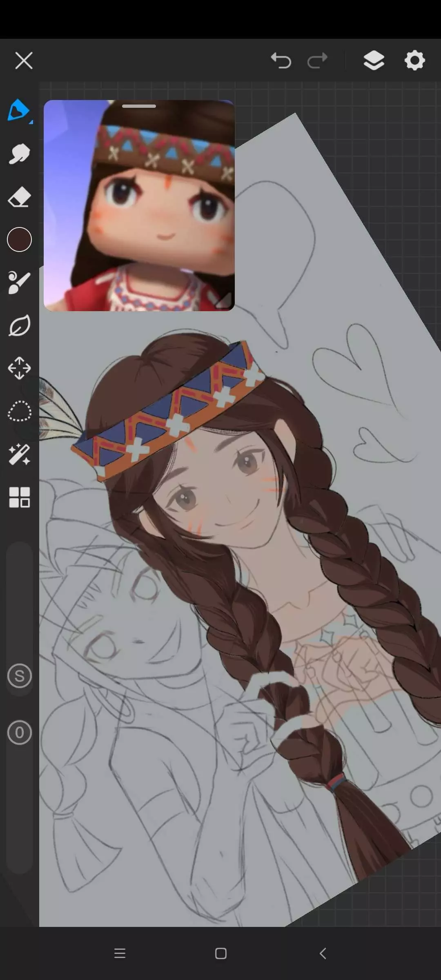The image size is (441, 980).
Task: Open the dark brown color swatch
Action: pyautogui.click(x=19, y=240)
